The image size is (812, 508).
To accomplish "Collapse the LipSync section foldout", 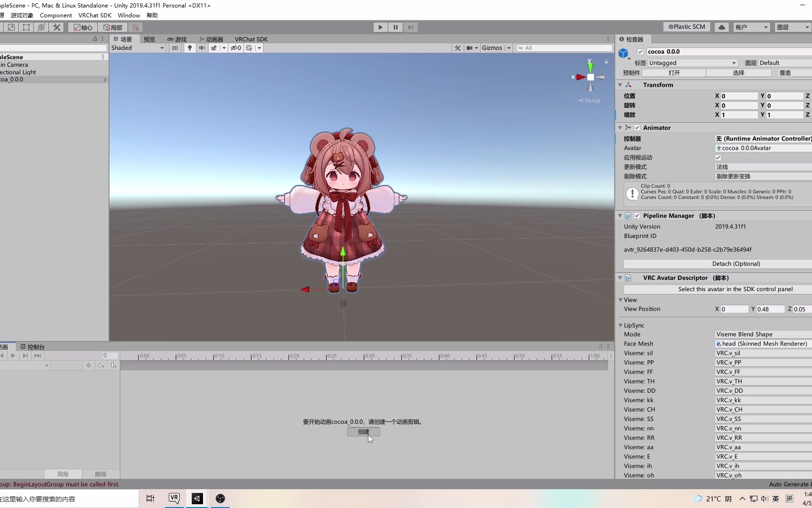I will [x=620, y=325].
